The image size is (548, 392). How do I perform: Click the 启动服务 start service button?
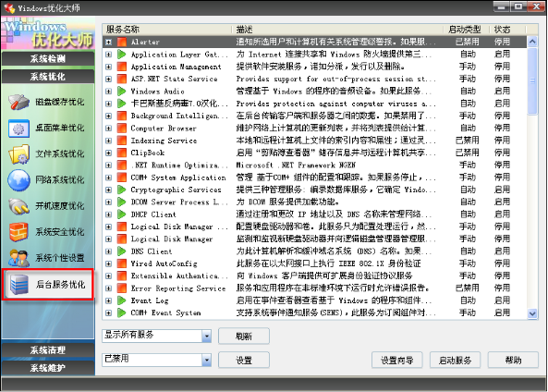click(x=455, y=360)
